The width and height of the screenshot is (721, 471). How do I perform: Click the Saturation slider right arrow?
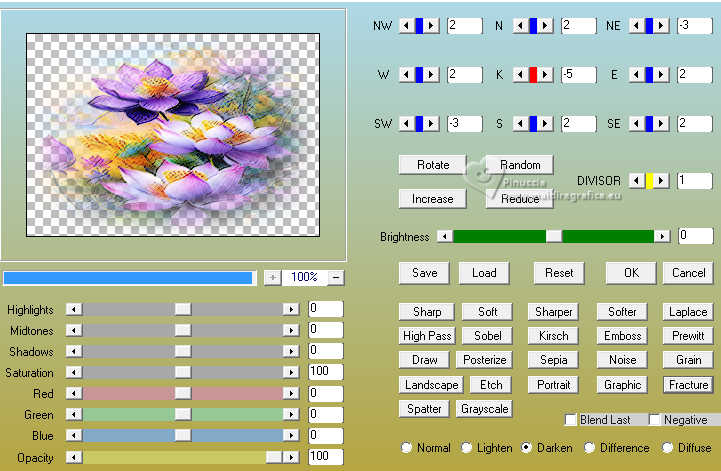pos(291,372)
